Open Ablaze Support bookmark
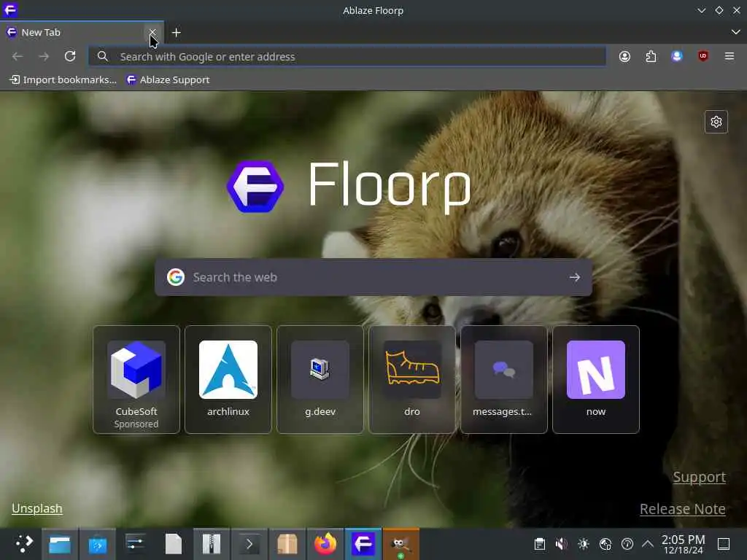Viewport: 747px width, 560px height. 169,80
